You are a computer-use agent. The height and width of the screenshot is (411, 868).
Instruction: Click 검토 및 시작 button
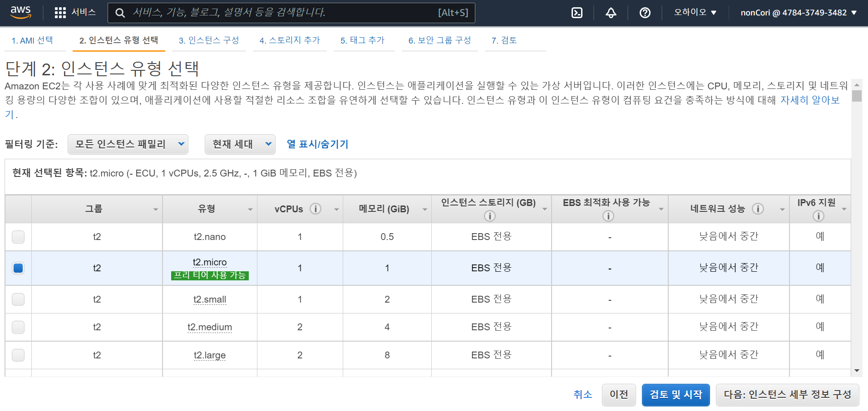(676, 395)
